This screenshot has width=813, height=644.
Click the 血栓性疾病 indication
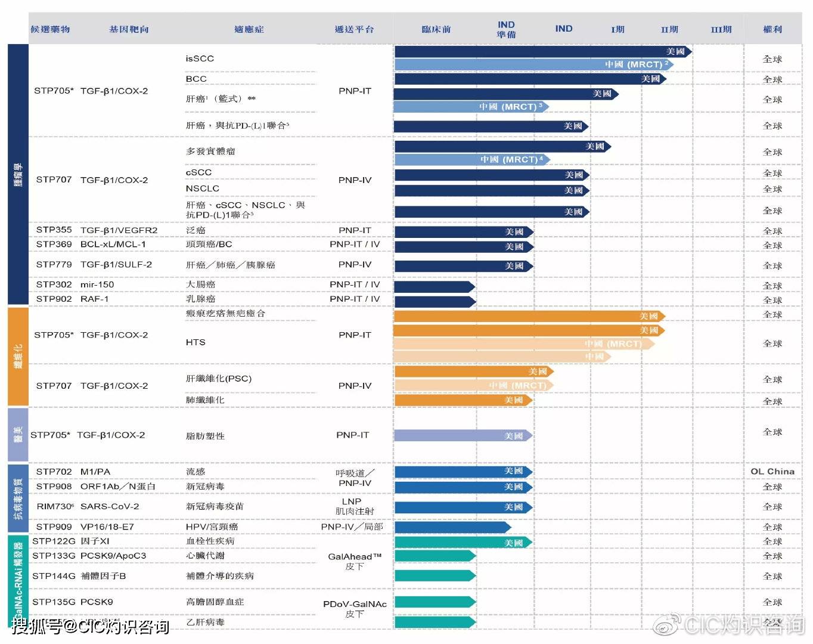210,541
